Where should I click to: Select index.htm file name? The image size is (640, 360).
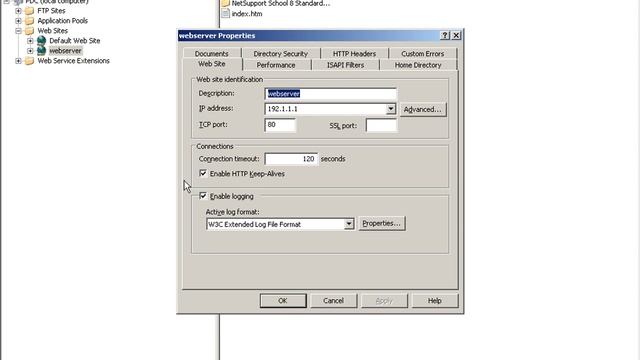click(247, 14)
